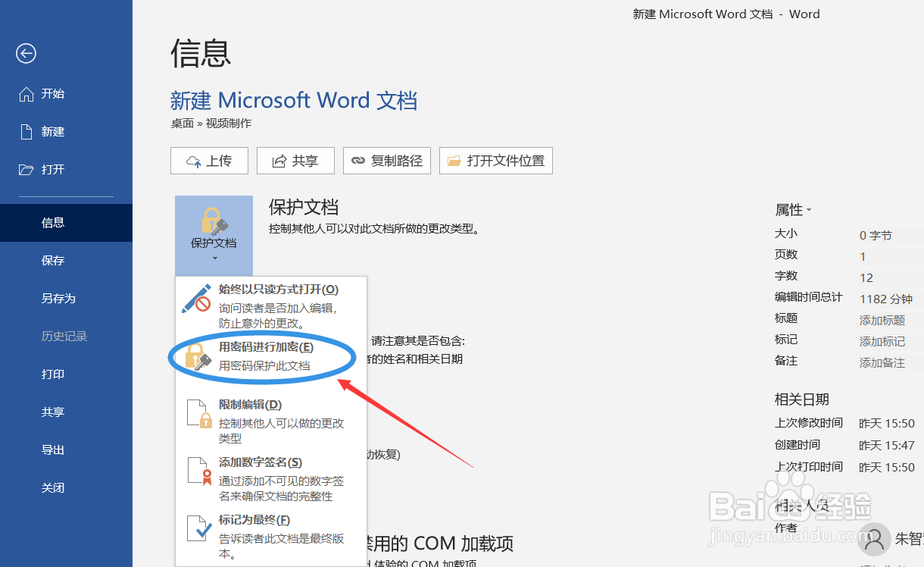The height and width of the screenshot is (567, 924).
Task: Open the 开始 home page
Action: (66, 94)
